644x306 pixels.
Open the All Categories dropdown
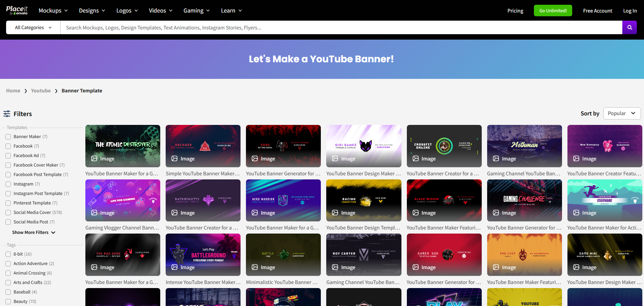tap(33, 27)
